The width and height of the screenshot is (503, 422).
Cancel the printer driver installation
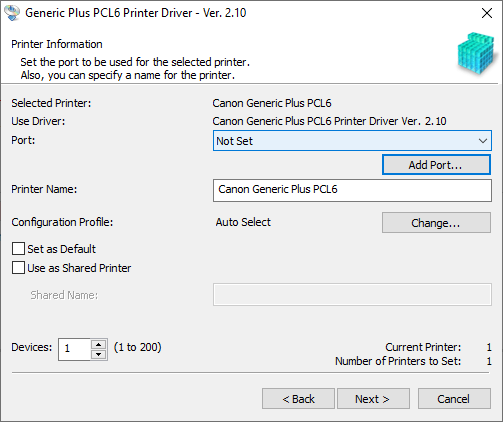454,398
